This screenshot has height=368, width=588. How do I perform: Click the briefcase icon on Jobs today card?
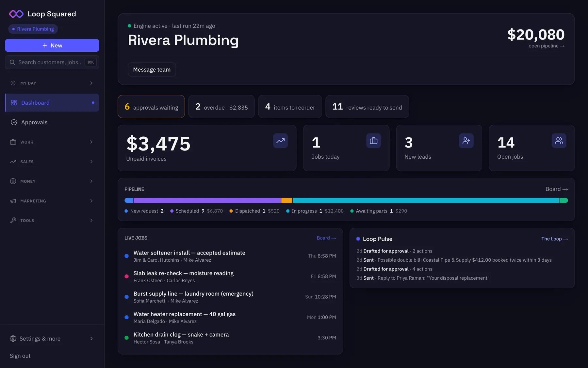(374, 141)
